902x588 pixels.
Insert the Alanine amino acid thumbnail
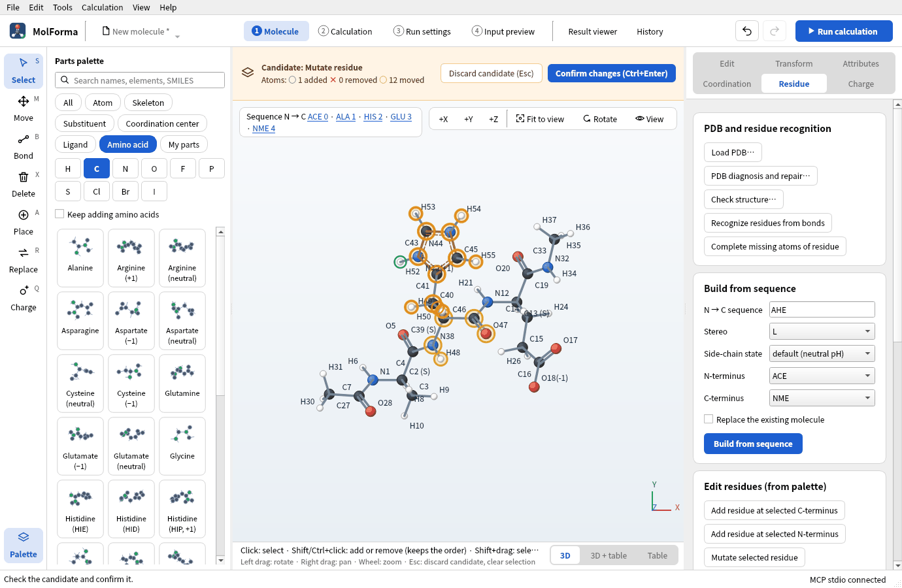(x=80, y=258)
